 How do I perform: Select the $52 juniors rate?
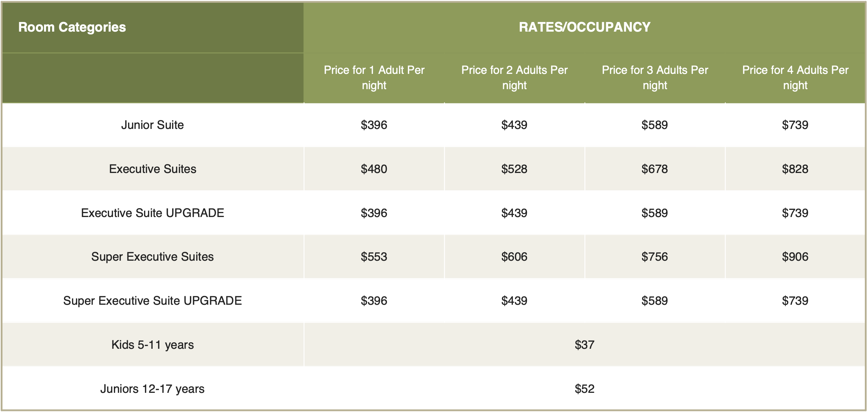tap(584, 389)
